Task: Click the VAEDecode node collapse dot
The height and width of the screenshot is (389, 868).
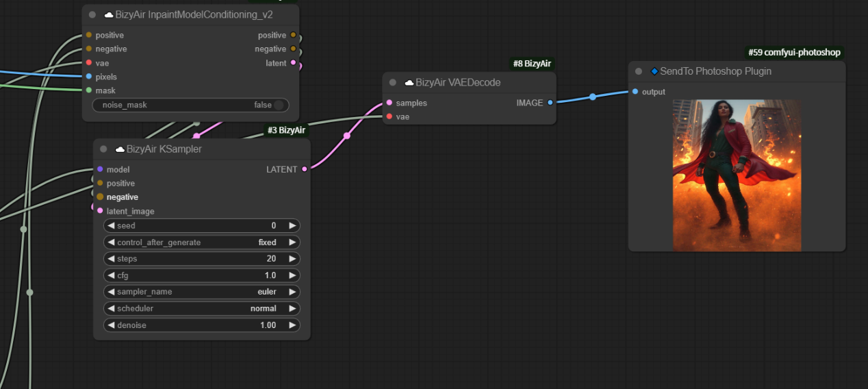Action: [393, 83]
